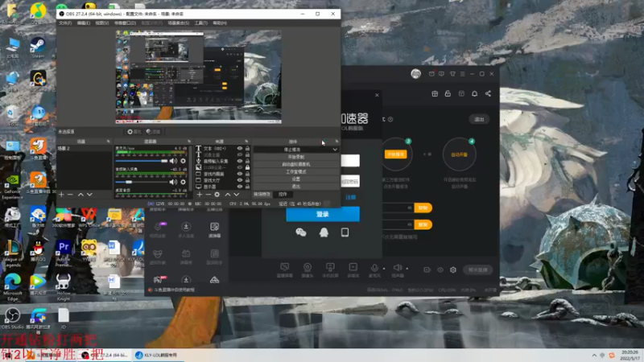
Task: Toggle lock on 游戏大厅 source
Action: click(x=247, y=180)
